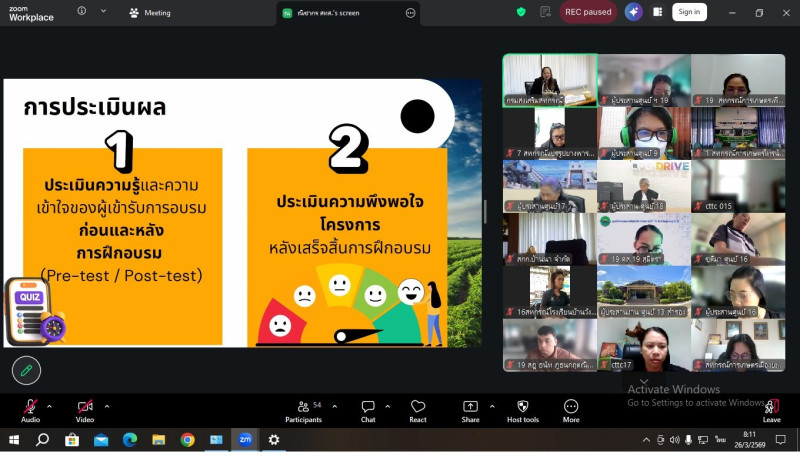Start video with the Video button
This screenshot has width=800, height=468.
click(85, 410)
